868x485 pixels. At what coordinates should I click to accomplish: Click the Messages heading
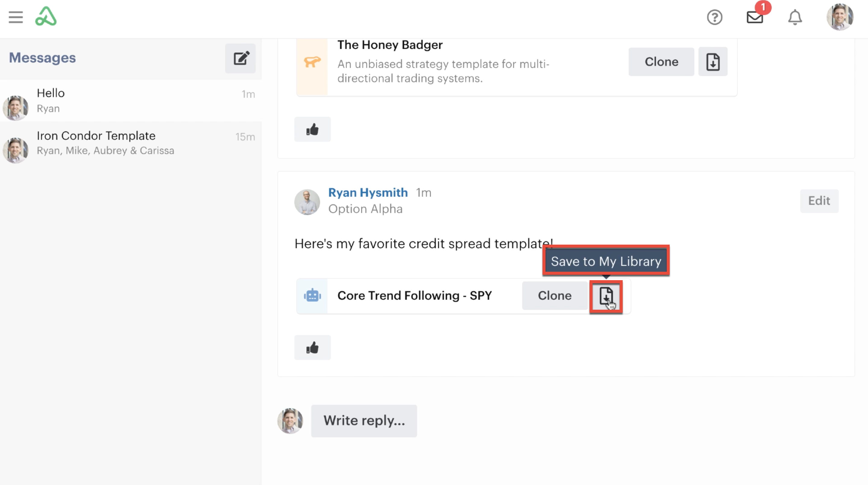click(42, 58)
